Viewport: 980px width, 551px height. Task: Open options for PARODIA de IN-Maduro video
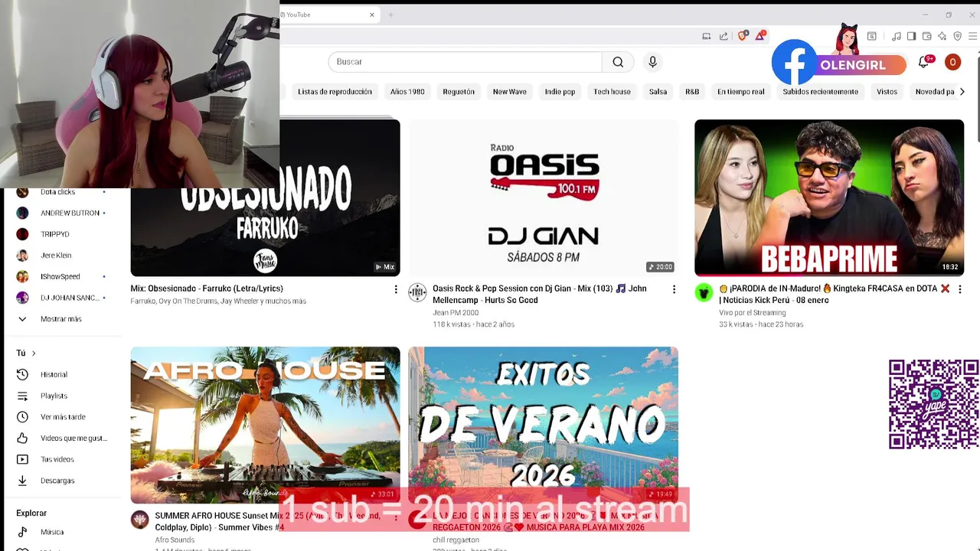coord(959,289)
